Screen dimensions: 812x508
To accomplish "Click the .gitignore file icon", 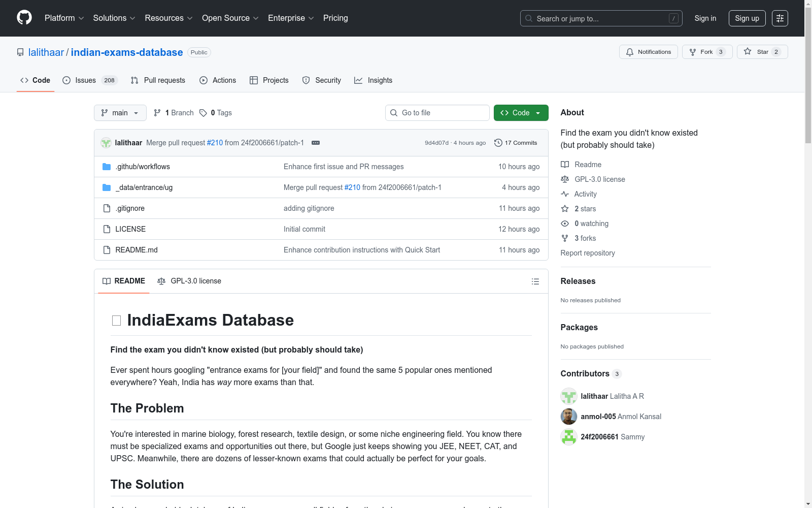I will point(107,208).
